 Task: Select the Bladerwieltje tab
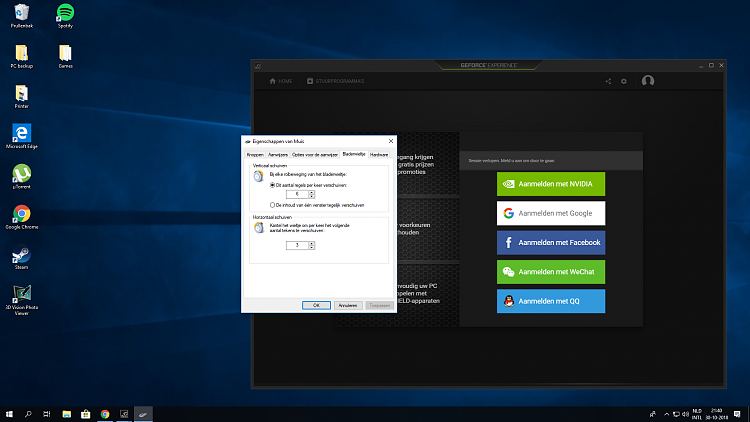click(x=353, y=154)
